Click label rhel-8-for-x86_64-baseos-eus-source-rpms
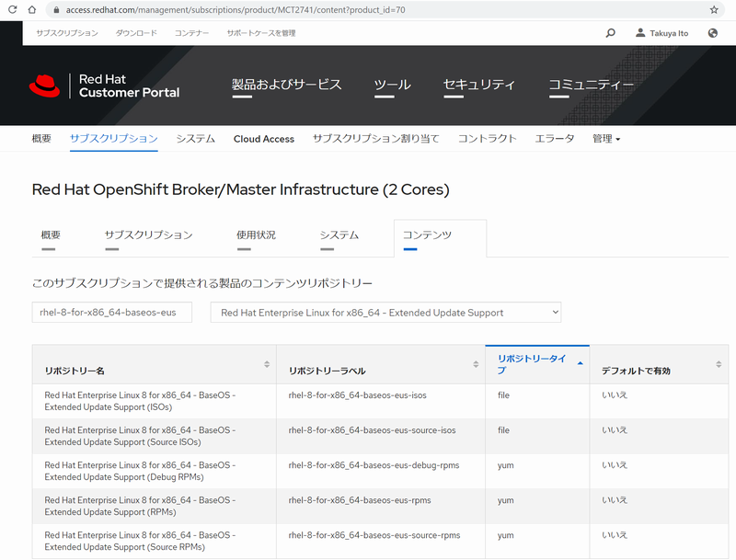This screenshot has height=560, width=736. coord(374,535)
